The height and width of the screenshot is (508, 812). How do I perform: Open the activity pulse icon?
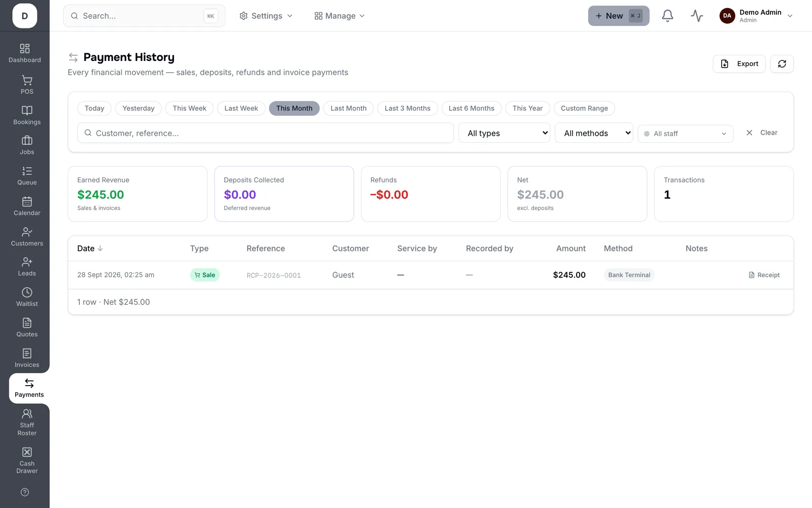697,16
